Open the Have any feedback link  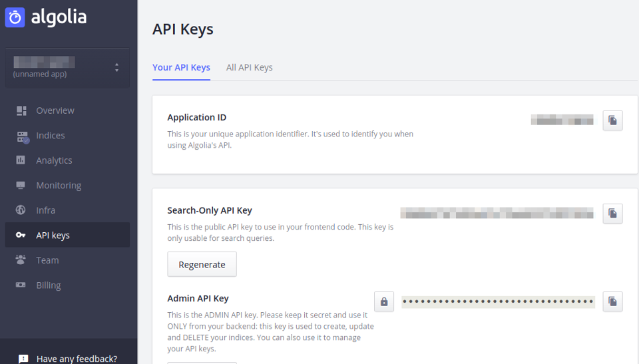click(x=77, y=359)
